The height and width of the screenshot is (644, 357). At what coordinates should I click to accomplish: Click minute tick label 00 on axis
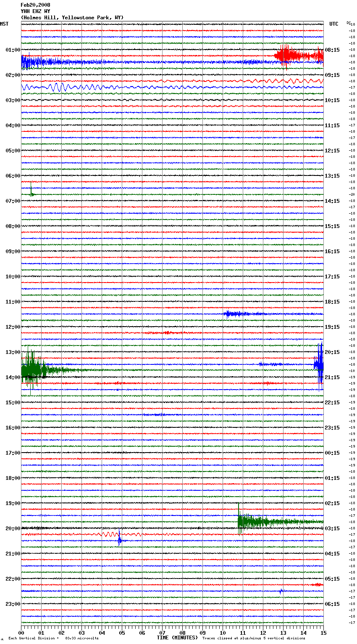(21, 633)
